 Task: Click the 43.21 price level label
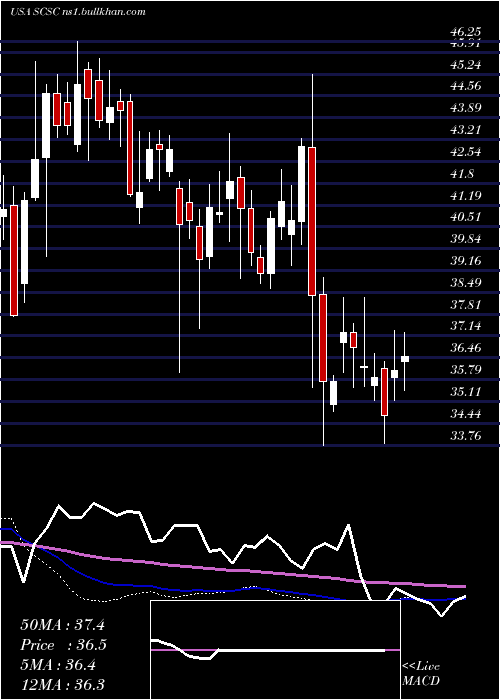(x=465, y=130)
